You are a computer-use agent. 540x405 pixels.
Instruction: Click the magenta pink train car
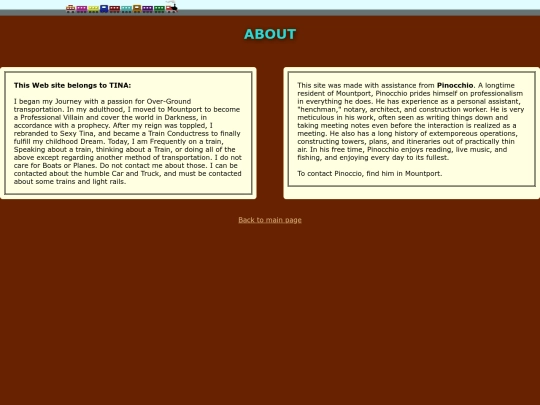coord(82,9)
